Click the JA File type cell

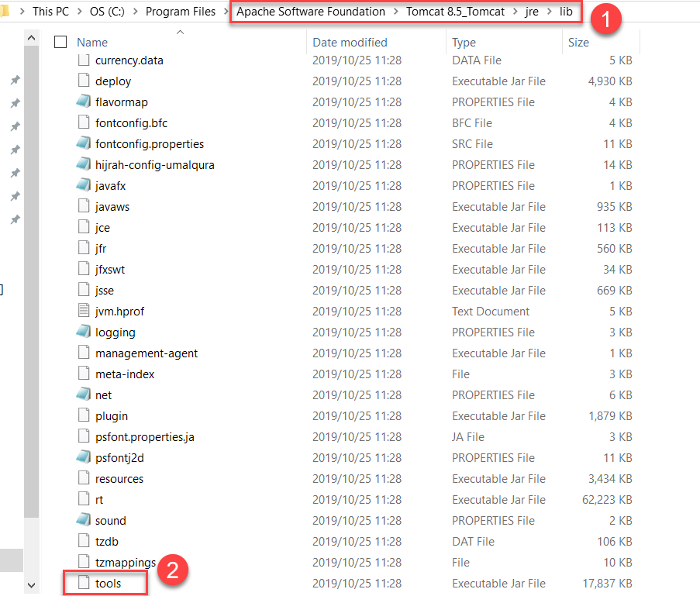point(468,436)
